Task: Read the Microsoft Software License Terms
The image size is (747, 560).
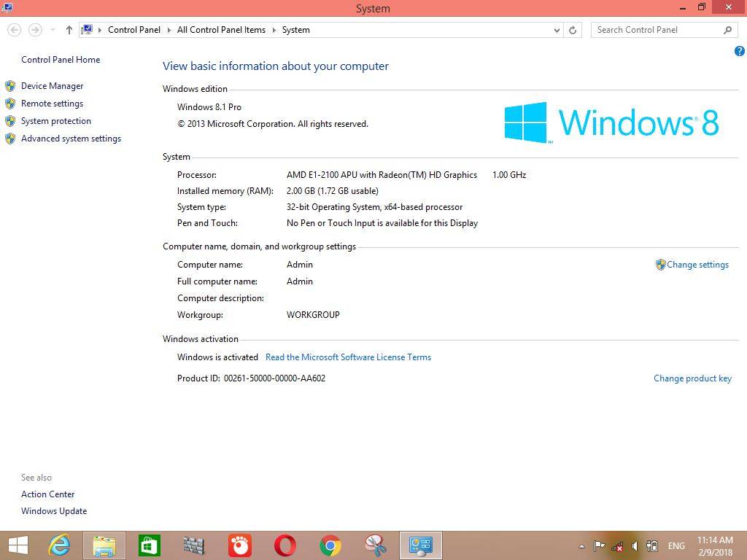Action: click(x=348, y=357)
